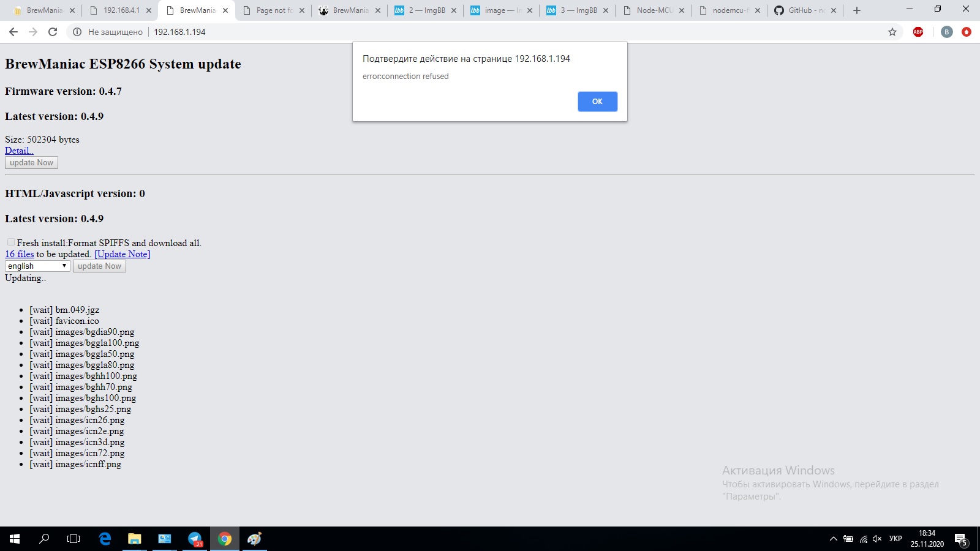Open the firmware Detail.. link
The height and width of the screenshot is (551, 980).
[x=19, y=151]
